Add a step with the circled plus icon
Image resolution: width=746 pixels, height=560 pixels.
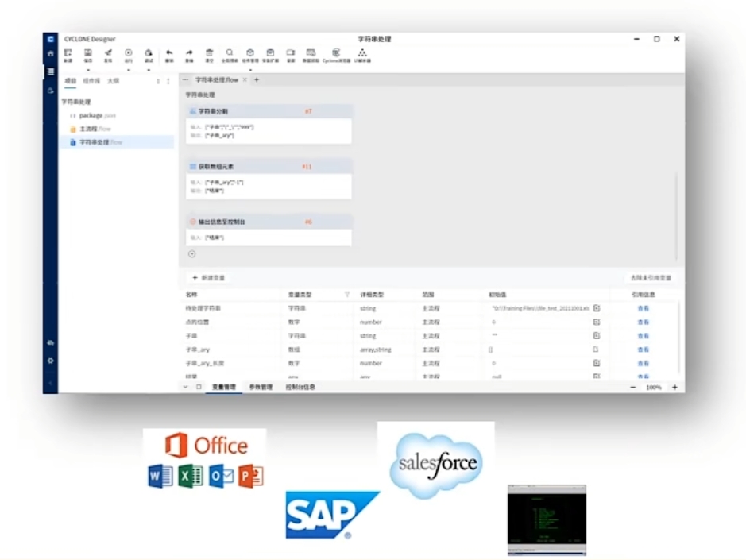tap(191, 253)
